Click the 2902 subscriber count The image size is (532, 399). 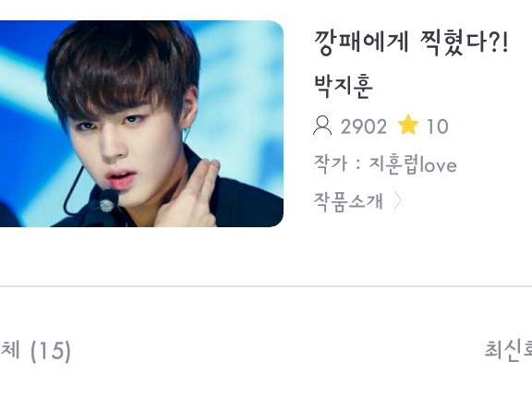point(363,127)
